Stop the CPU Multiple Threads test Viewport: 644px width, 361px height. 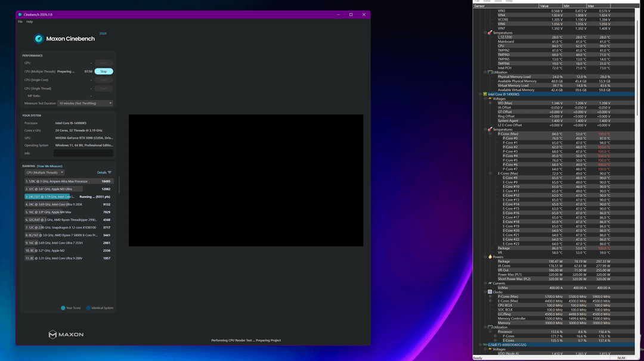[x=103, y=71]
